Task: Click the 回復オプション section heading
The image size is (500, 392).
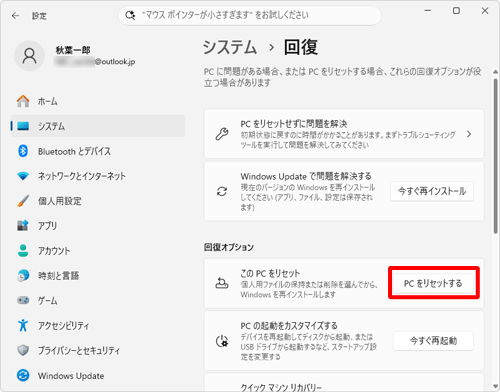Action: [x=229, y=247]
